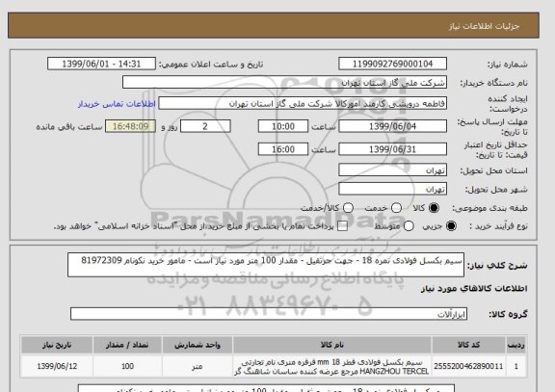Click the price validity date 1399/06/31

coord(392,149)
